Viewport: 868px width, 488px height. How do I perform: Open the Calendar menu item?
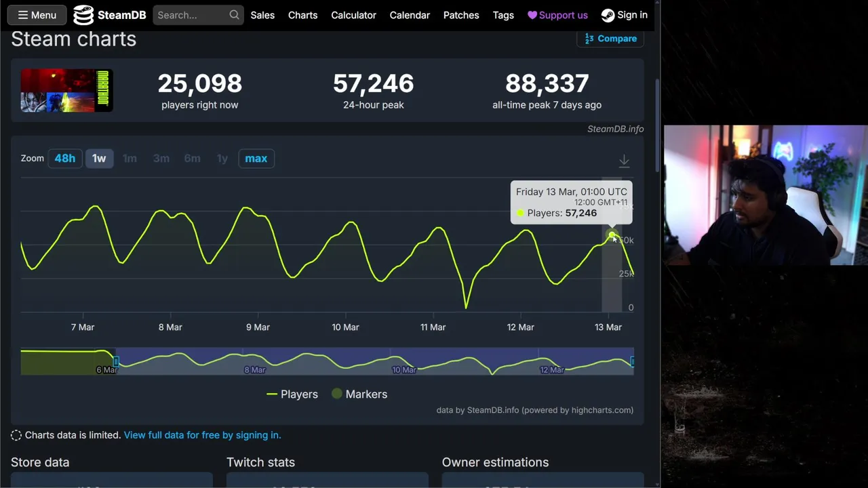(x=410, y=15)
